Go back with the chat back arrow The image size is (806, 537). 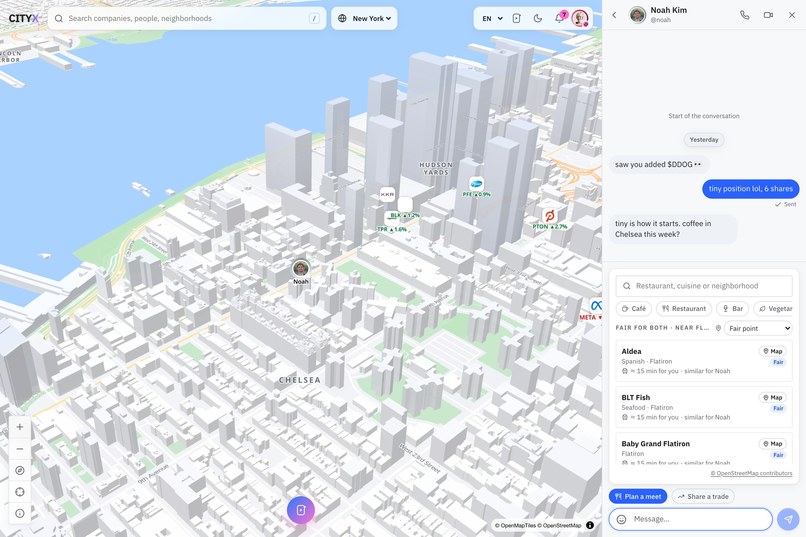tap(614, 15)
